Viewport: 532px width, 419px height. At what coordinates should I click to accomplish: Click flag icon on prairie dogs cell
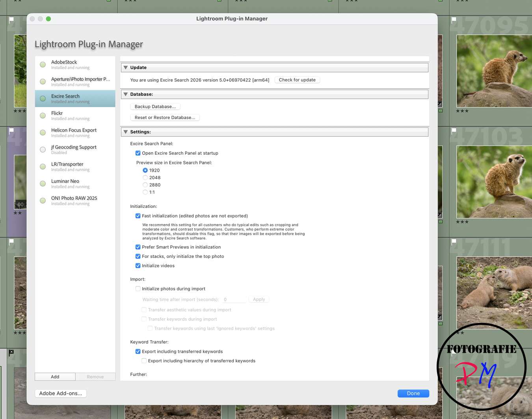[454, 242]
